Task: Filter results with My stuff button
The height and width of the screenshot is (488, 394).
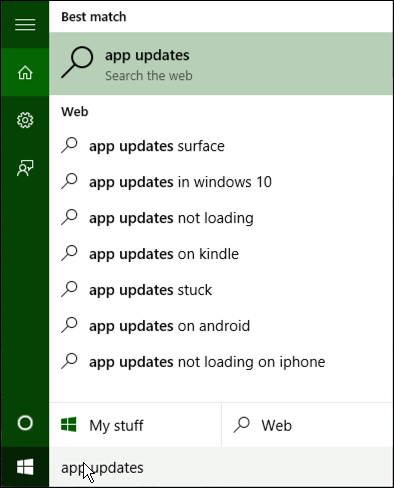Action: 135,425
